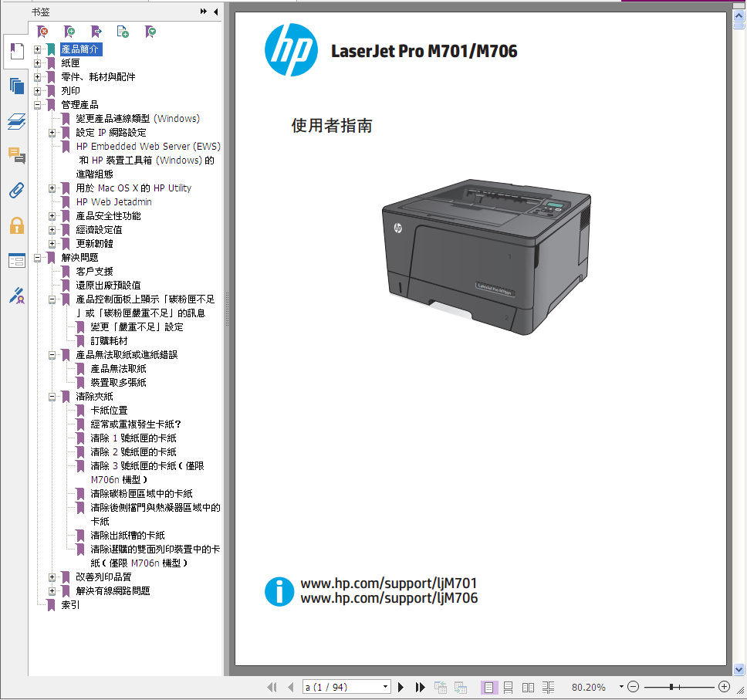
Task: Select the 產品簡介 bookmark
Action: tap(80, 49)
